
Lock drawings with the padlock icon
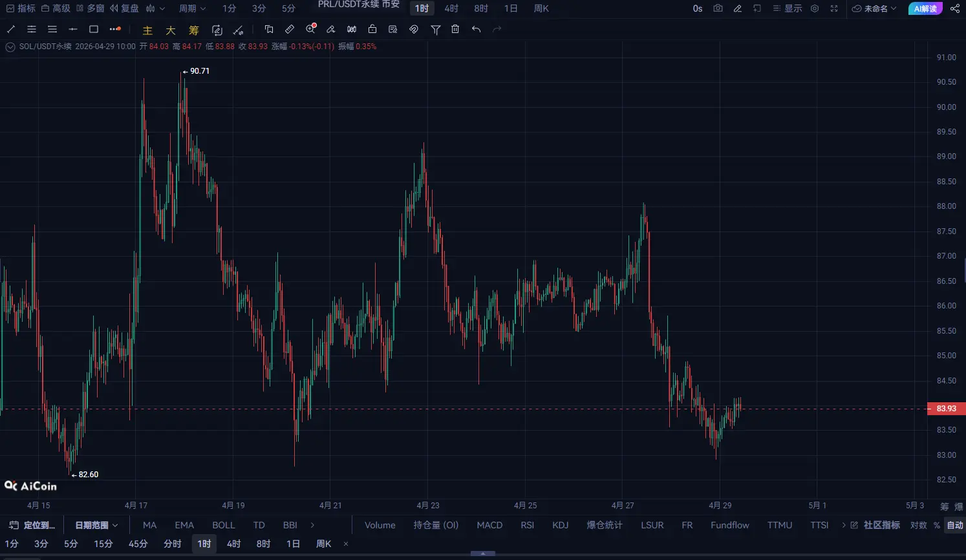pos(372,29)
